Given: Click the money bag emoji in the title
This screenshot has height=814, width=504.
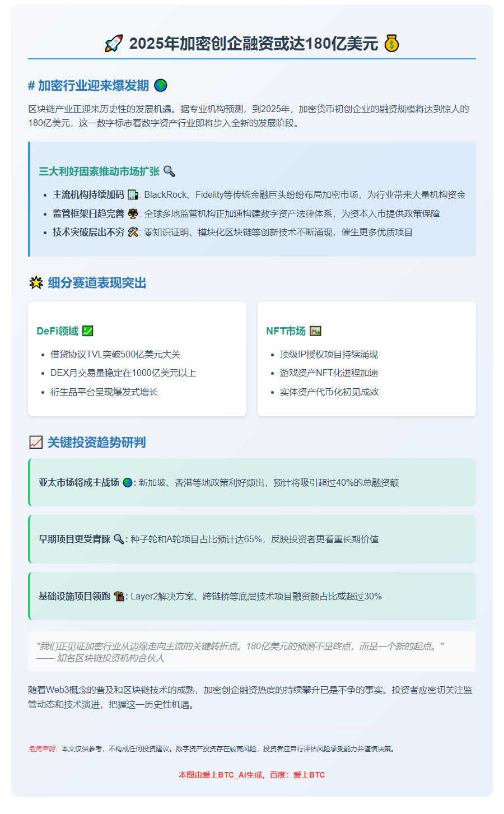Looking at the screenshot, I should coord(391,43).
